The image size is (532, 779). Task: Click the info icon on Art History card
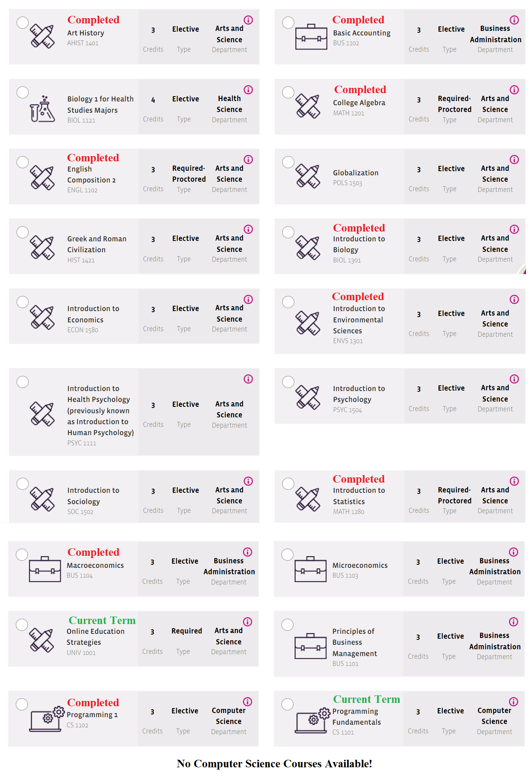click(x=248, y=20)
